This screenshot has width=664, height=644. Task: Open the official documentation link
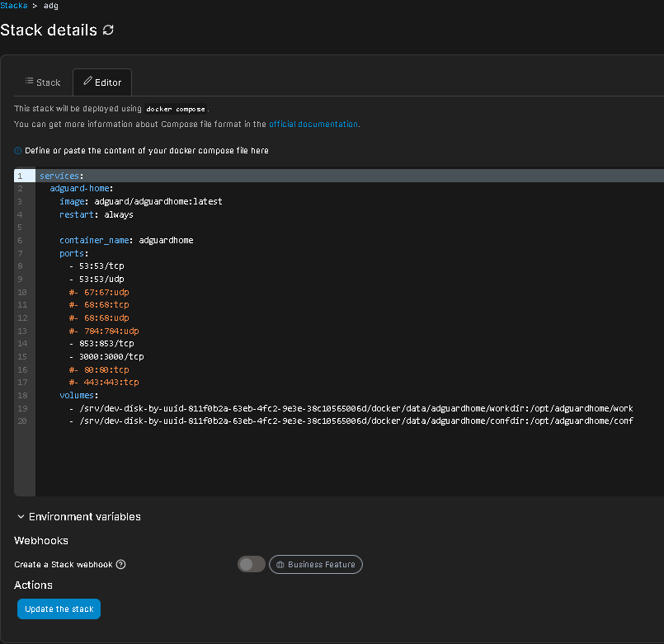pos(313,125)
